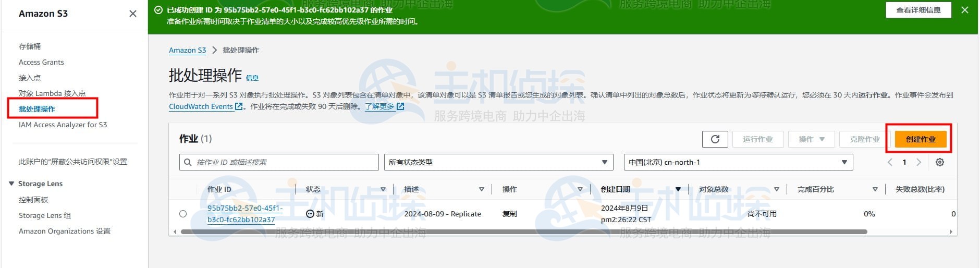The image size is (980, 268).
Task: Open Storage Lens 组
Action: coord(45,215)
